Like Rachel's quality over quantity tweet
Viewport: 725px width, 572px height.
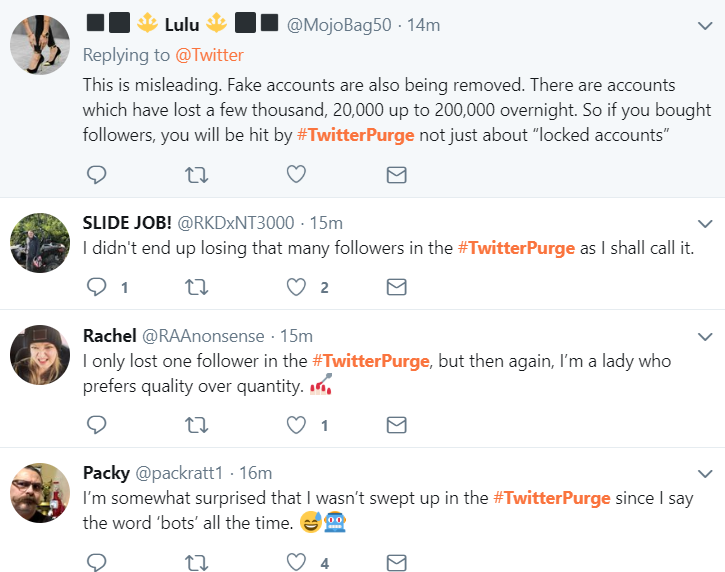tap(296, 425)
